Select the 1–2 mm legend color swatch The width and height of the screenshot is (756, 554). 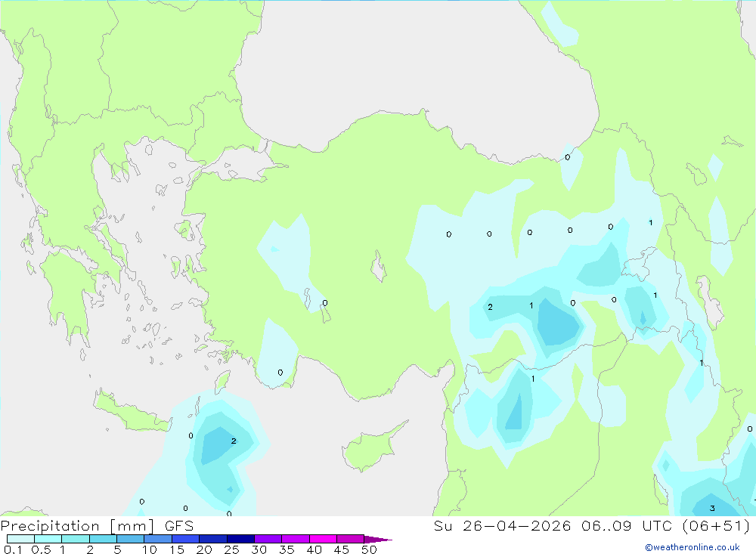coord(76,539)
